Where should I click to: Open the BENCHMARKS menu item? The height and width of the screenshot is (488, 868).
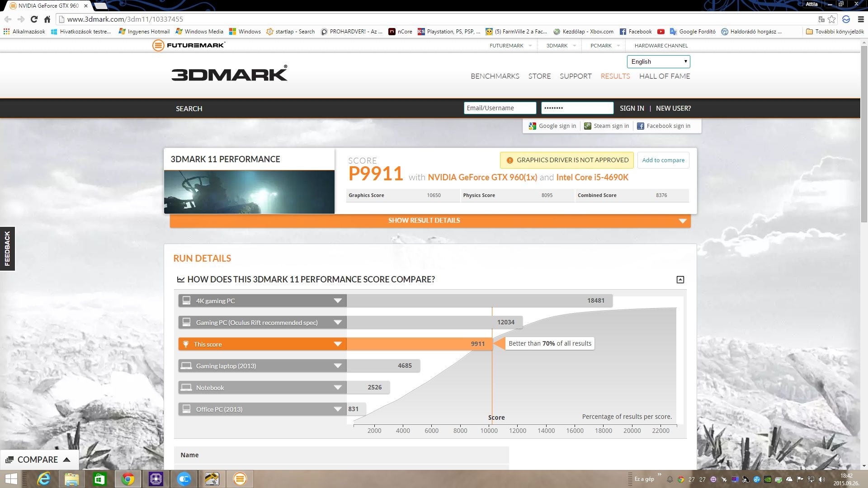pos(495,76)
